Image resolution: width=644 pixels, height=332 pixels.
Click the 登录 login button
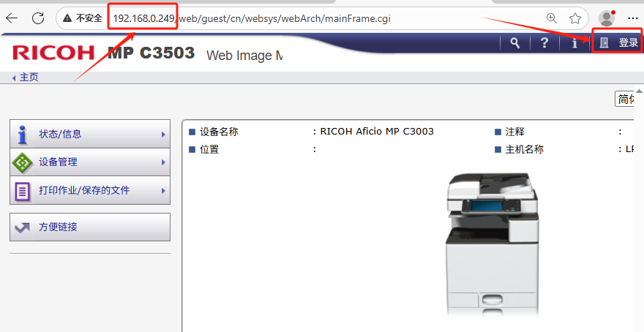[619, 43]
